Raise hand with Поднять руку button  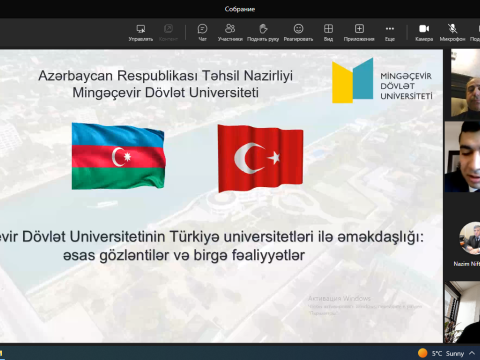pos(263,33)
